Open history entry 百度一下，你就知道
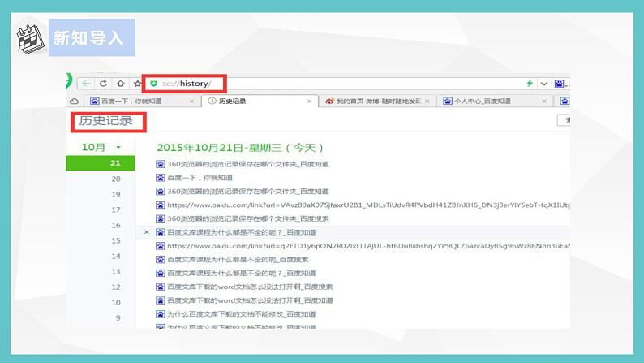This screenshot has width=644, height=363. [x=200, y=178]
